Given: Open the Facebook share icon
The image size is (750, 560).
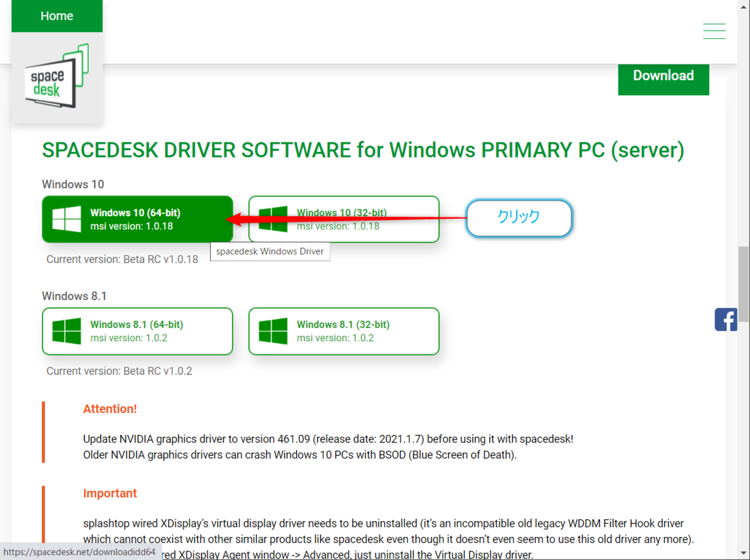Looking at the screenshot, I should tap(726, 319).
